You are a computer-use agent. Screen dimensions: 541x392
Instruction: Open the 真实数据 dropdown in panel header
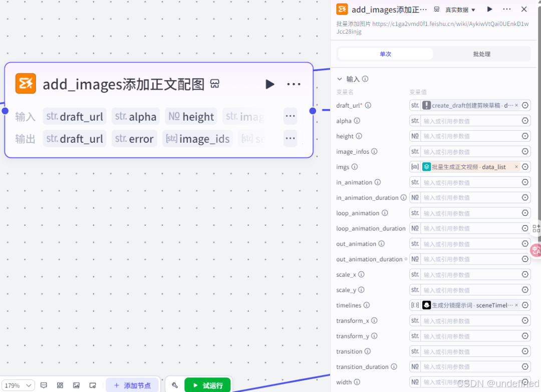click(x=460, y=10)
